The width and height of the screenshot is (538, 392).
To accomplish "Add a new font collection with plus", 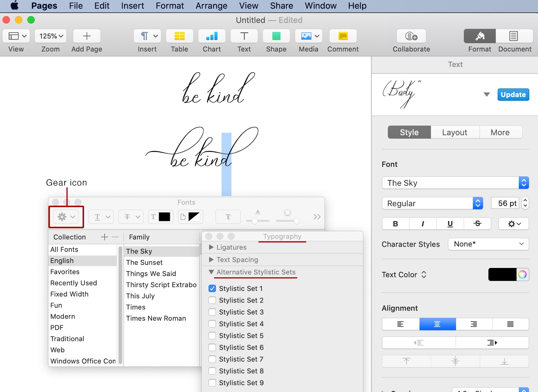I will (x=104, y=237).
